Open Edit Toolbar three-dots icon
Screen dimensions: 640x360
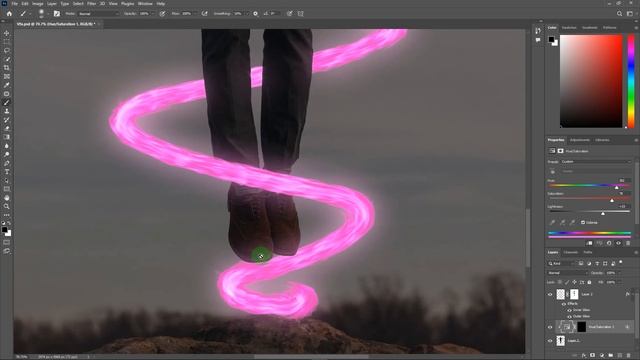pos(7,215)
